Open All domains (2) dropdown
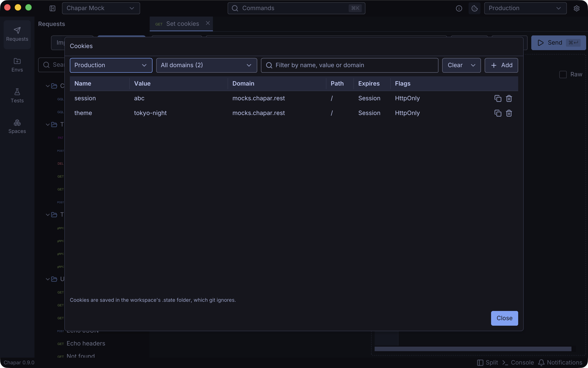The image size is (588, 368). point(206,65)
